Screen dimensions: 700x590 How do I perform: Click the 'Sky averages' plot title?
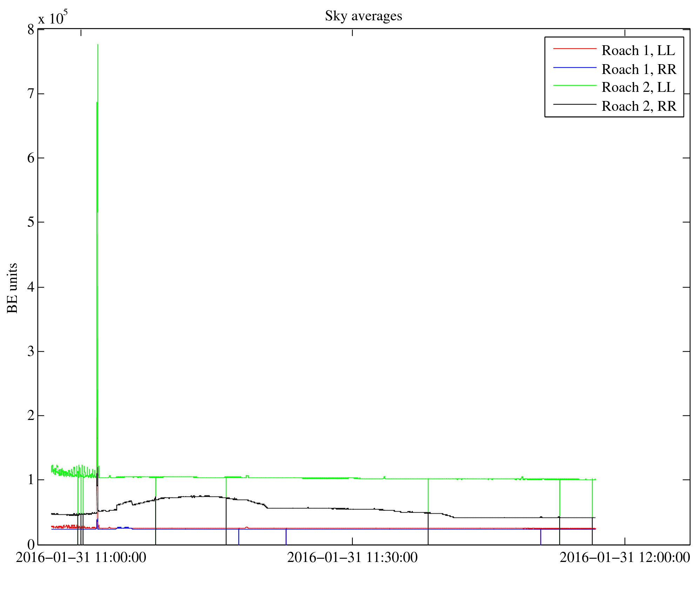363,16
